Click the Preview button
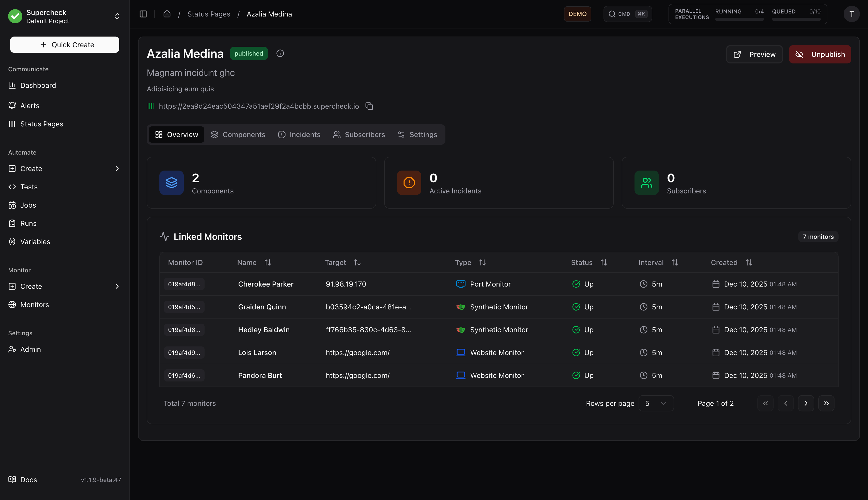 (x=754, y=54)
